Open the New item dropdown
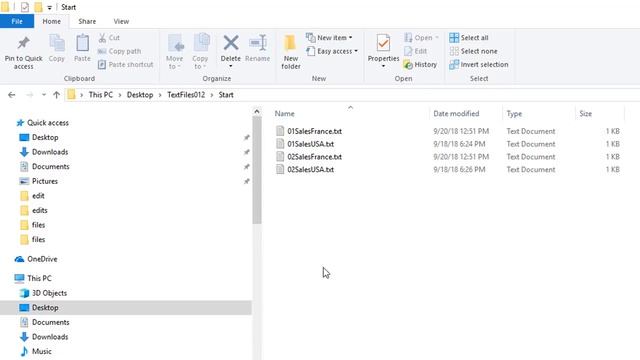640x360 pixels. coord(329,38)
